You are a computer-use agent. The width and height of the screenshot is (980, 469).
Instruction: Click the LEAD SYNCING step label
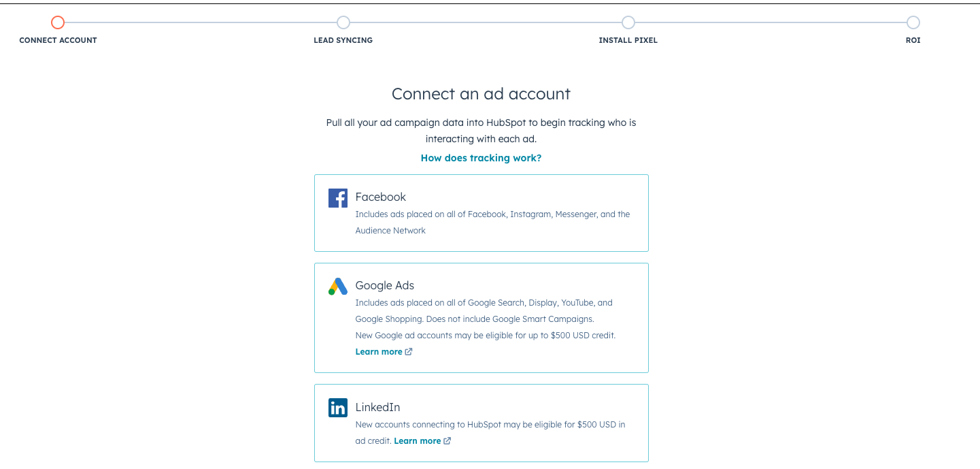coord(343,40)
